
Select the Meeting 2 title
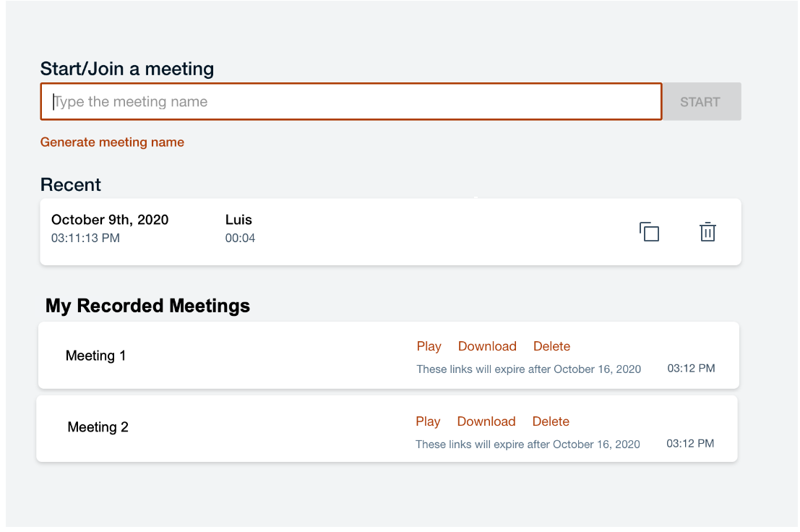(98, 427)
